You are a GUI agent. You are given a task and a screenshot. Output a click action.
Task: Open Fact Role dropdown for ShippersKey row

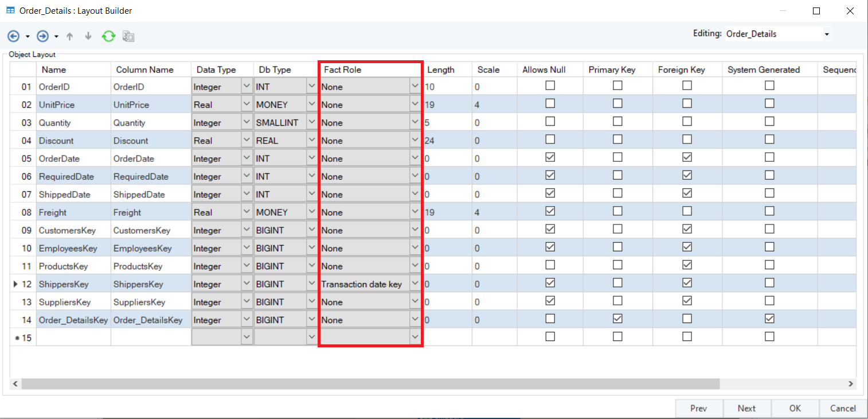click(416, 284)
